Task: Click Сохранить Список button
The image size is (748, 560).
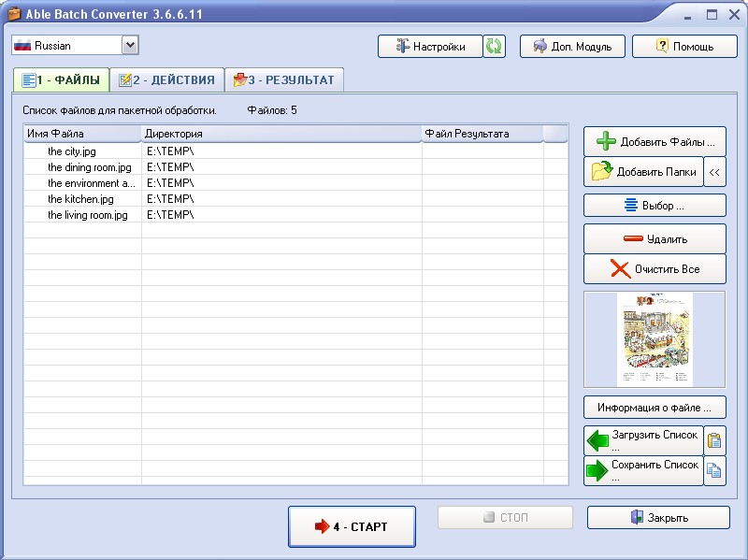Action: click(643, 470)
